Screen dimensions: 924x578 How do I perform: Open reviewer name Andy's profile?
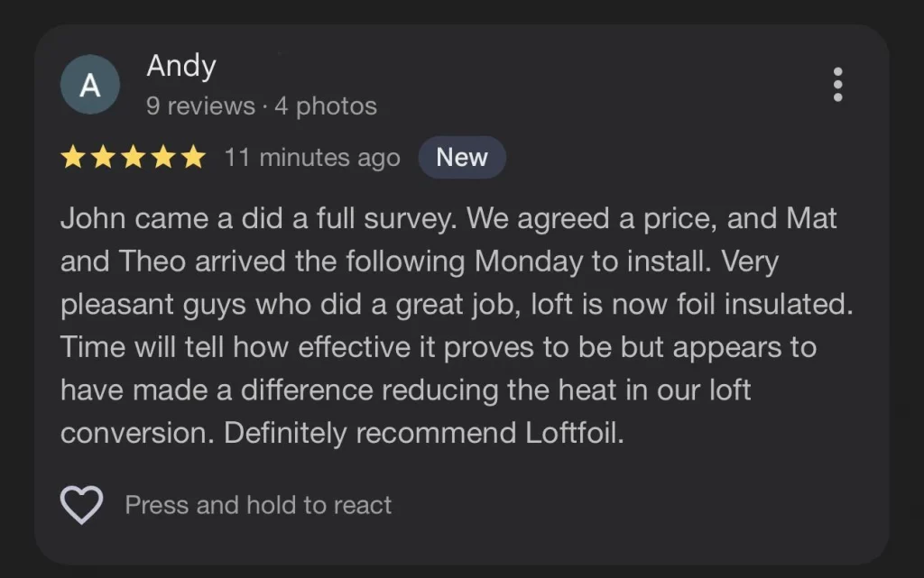coord(181,67)
